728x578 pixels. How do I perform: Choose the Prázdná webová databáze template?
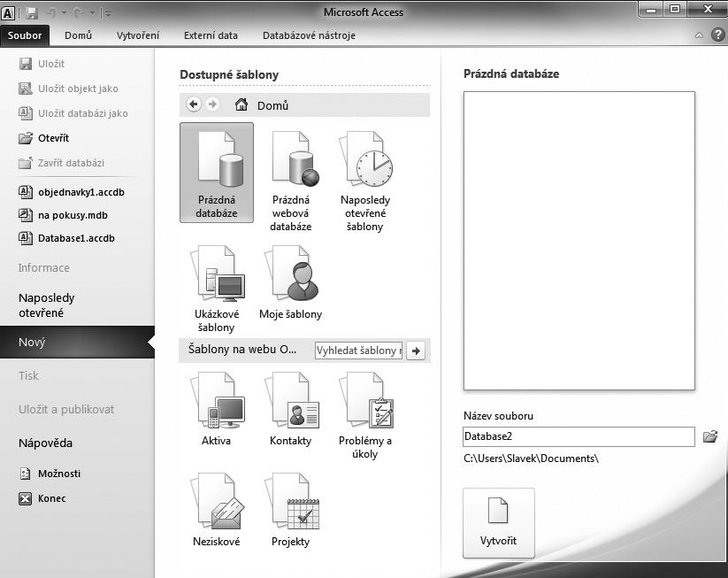(291, 181)
